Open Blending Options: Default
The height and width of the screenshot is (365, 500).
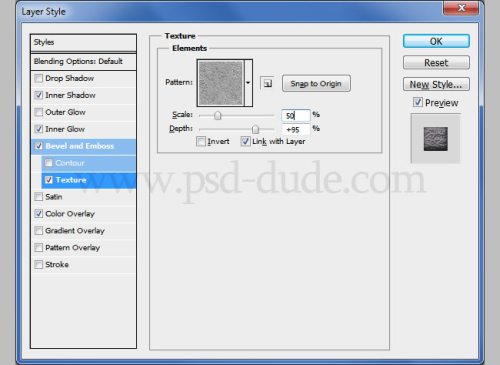point(83,61)
